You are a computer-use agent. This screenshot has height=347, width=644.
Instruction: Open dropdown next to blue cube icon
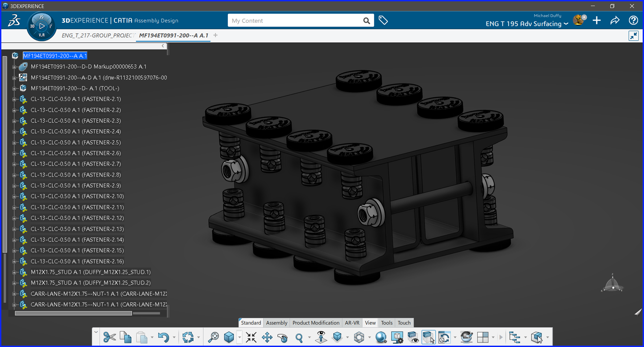(239, 338)
